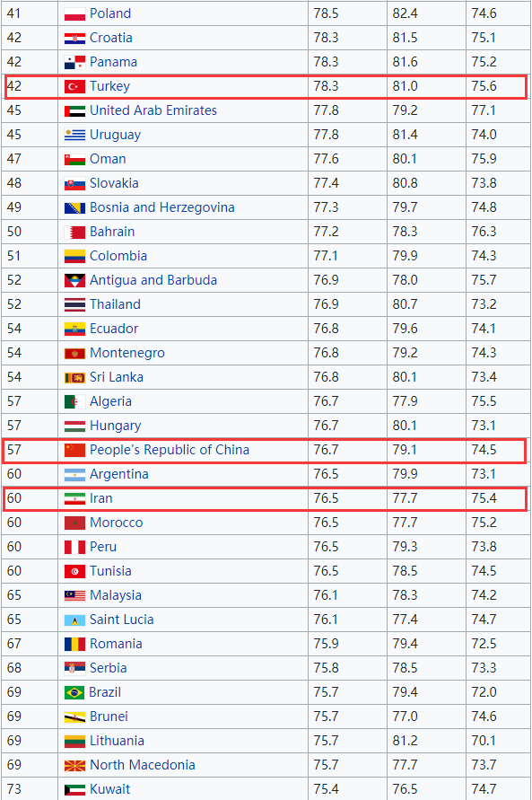The width and height of the screenshot is (532, 800).
Task: Click the Sri Lanka flag icon
Action: click(74, 377)
